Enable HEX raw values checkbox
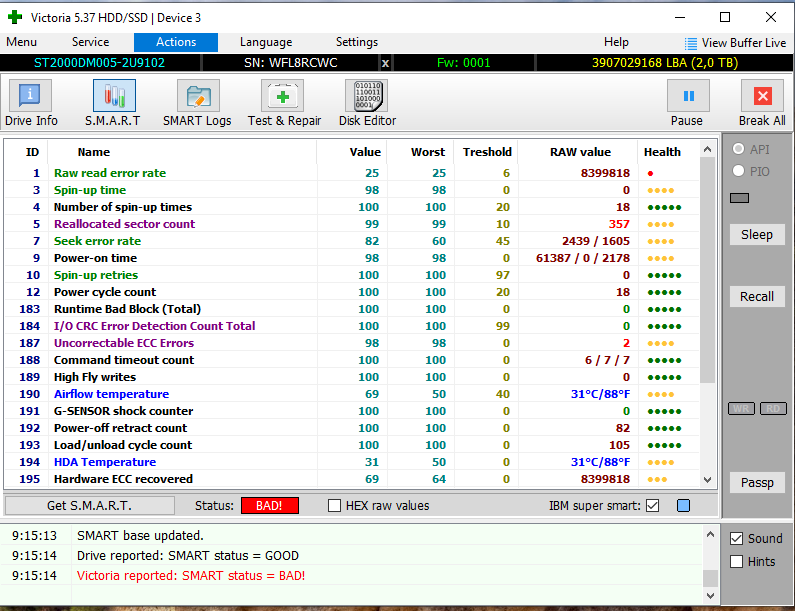 click(335, 506)
